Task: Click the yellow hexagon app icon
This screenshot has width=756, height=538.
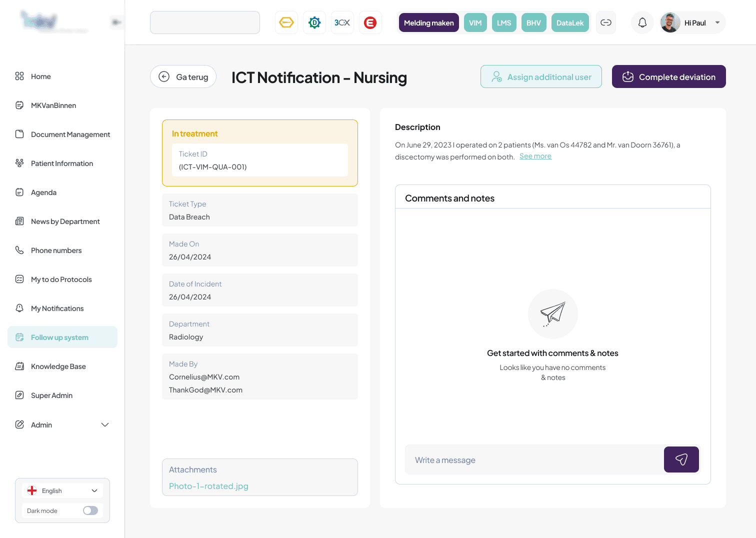Action: (x=286, y=22)
